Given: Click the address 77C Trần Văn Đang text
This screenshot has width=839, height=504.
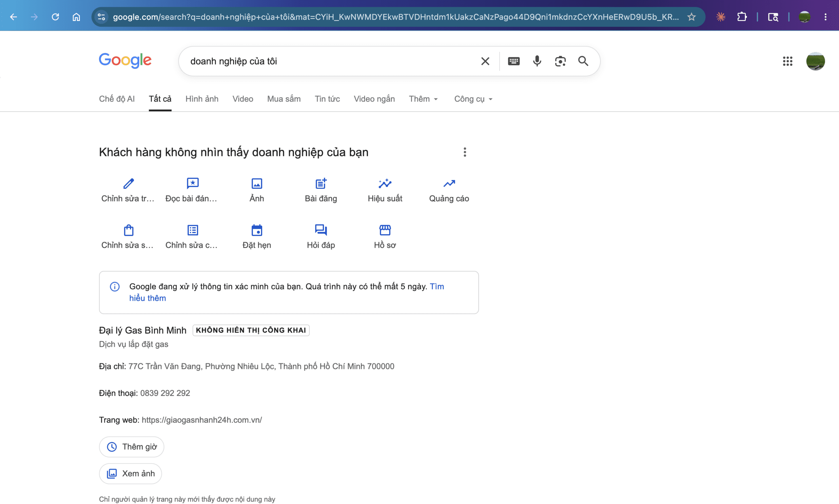Looking at the screenshot, I should (261, 366).
